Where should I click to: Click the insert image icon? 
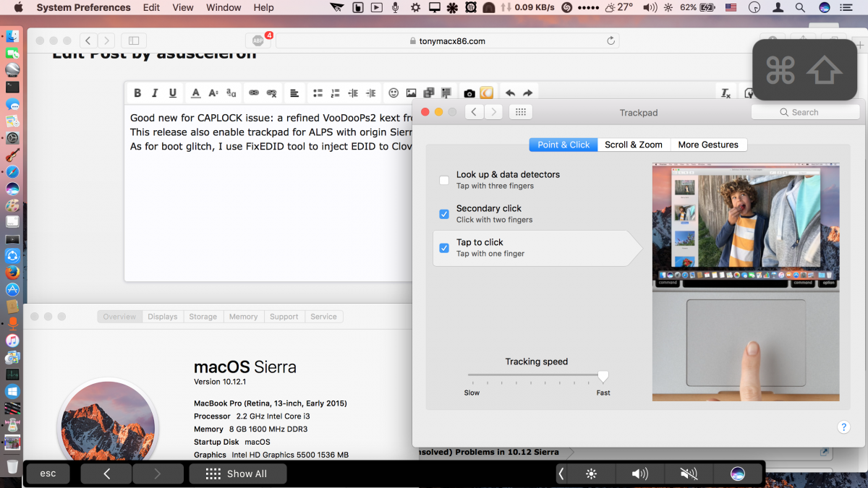411,93
